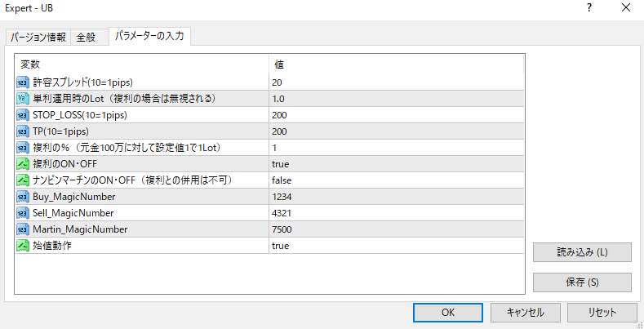Click the boolean icon beside 始値動作
The height and width of the screenshot is (329, 644).
pyautogui.click(x=23, y=245)
